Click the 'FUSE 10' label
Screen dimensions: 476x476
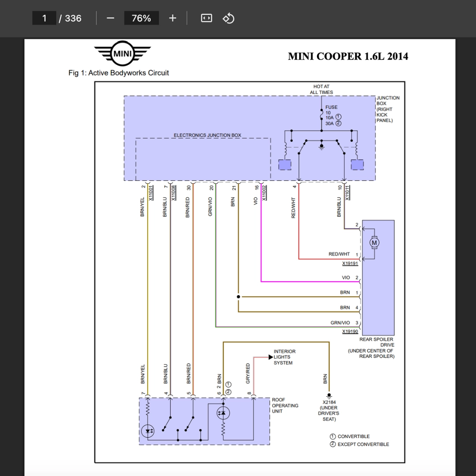[331, 110]
